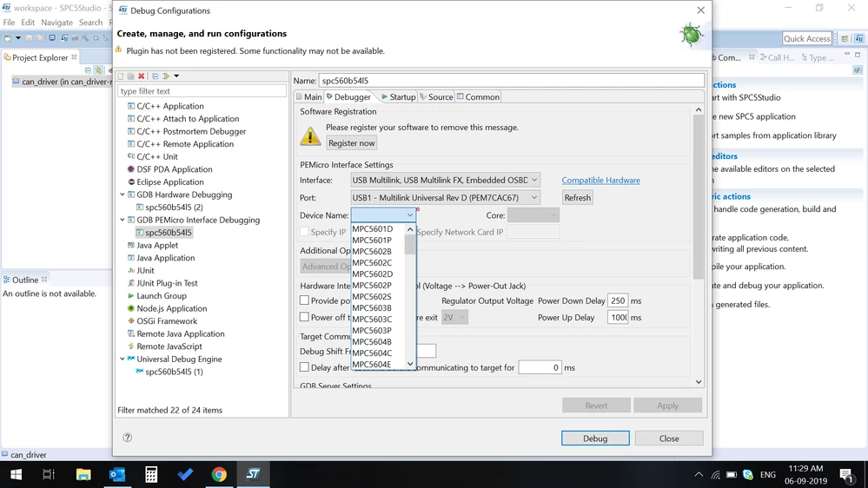The width and height of the screenshot is (868, 488).
Task: Click the Register now button
Action: (x=352, y=143)
